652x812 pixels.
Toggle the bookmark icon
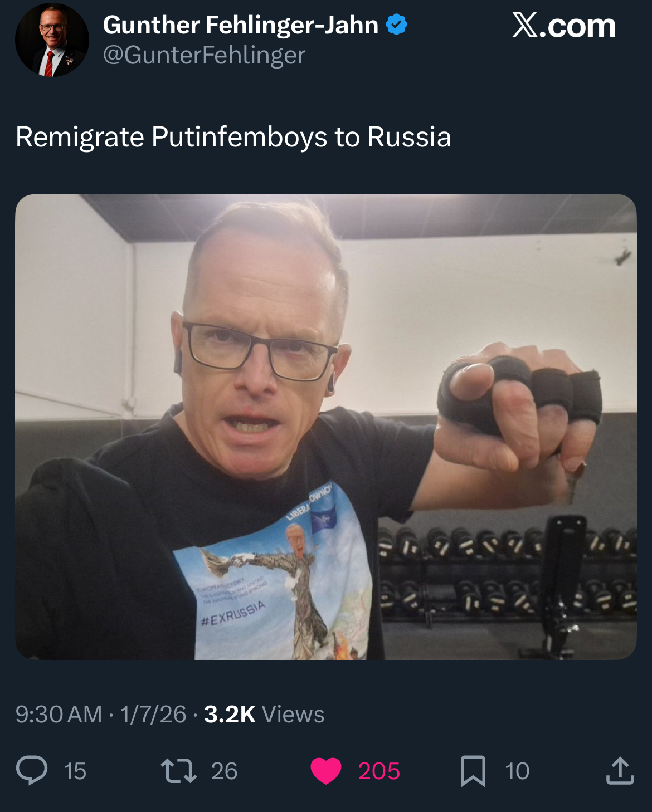(473, 771)
